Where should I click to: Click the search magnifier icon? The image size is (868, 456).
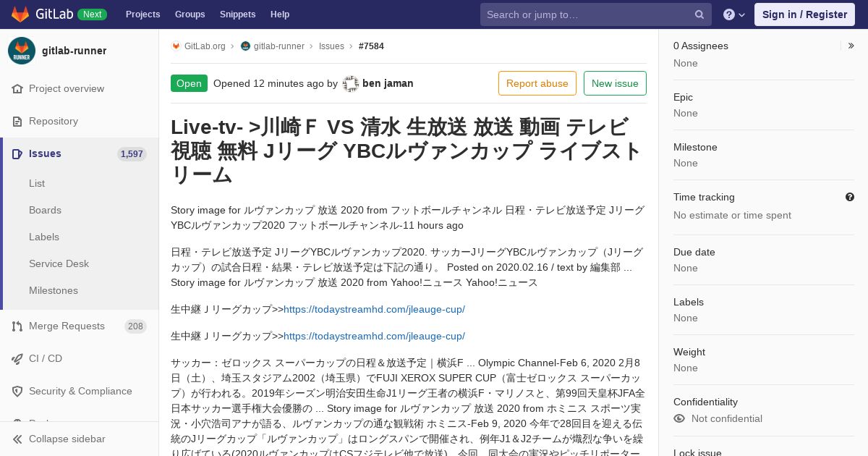pos(699,14)
